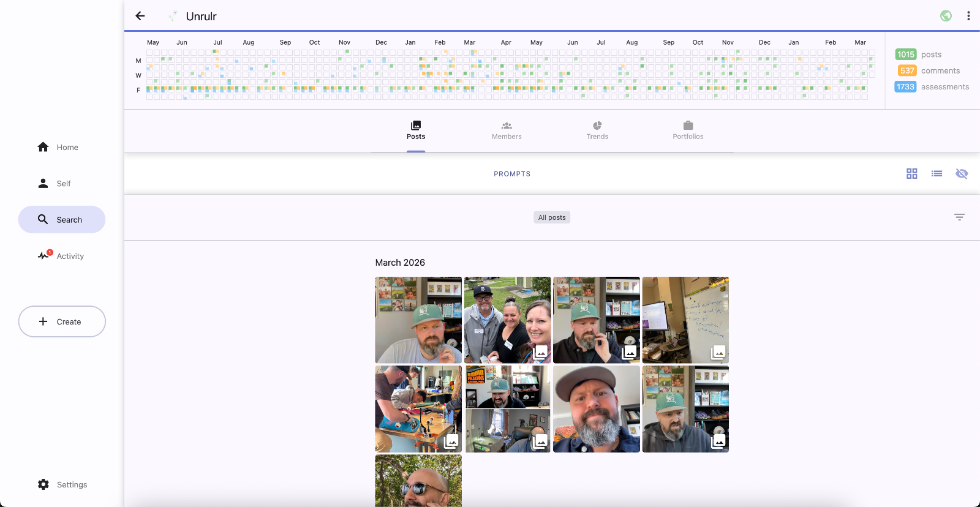This screenshot has height=507, width=980.
Task: Click the M weekday label on heatmap
Action: coord(138,61)
